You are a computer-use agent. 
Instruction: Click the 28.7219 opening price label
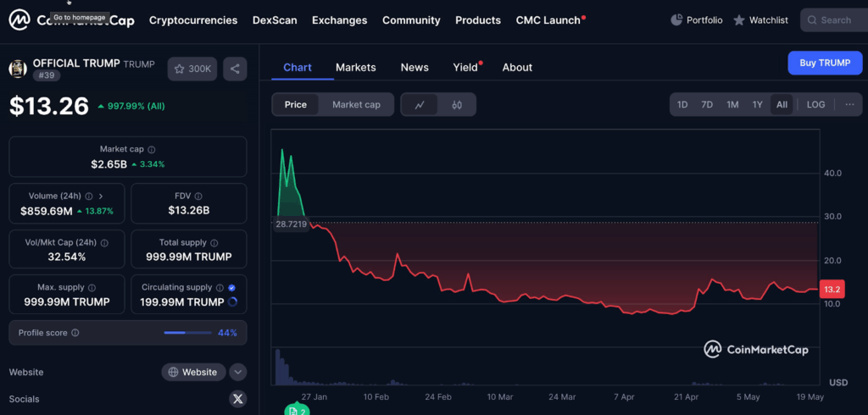(291, 224)
